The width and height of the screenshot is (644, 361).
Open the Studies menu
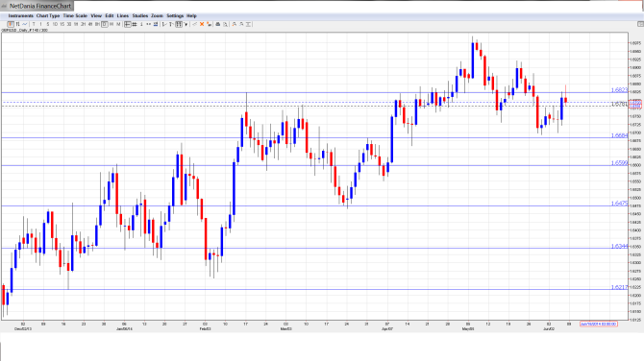pos(140,15)
